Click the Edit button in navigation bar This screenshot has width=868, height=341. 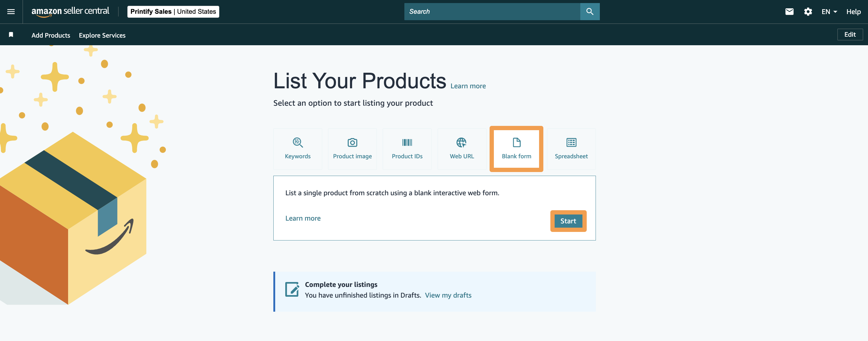tap(849, 35)
